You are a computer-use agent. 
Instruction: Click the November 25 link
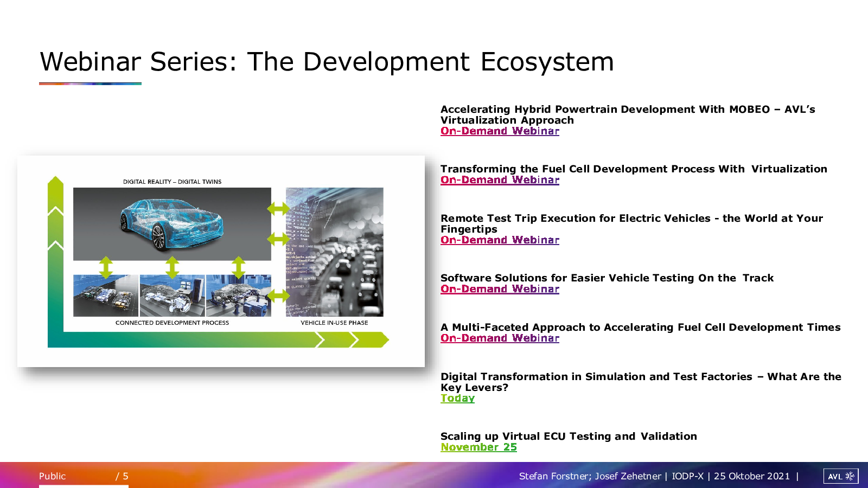478,447
